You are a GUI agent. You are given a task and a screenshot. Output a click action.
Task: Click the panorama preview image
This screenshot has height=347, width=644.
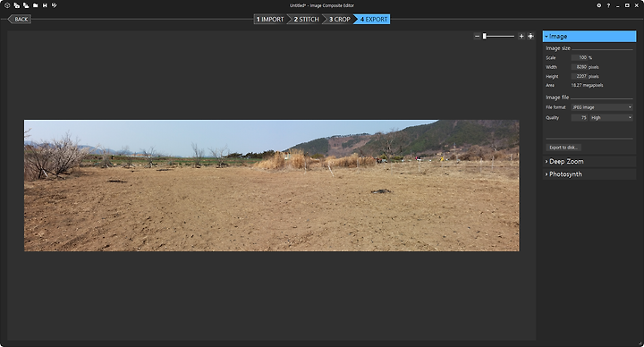[272, 185]
